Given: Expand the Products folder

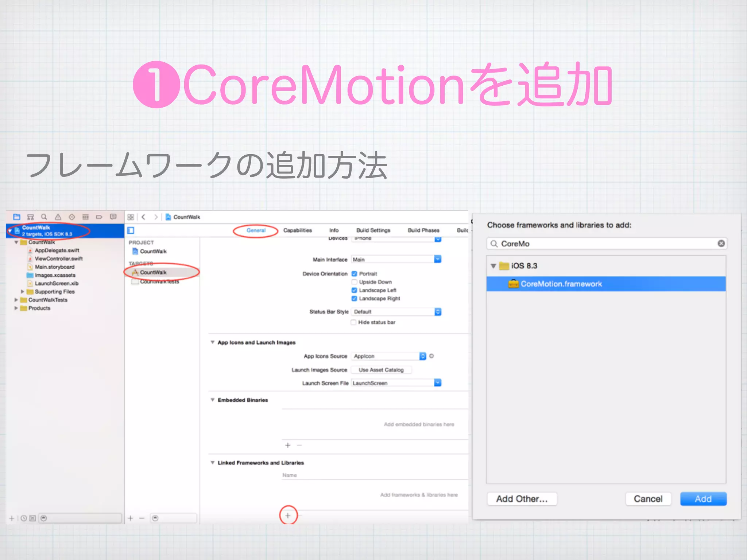Looking at the screenshot, I should (x=16, y=308).
